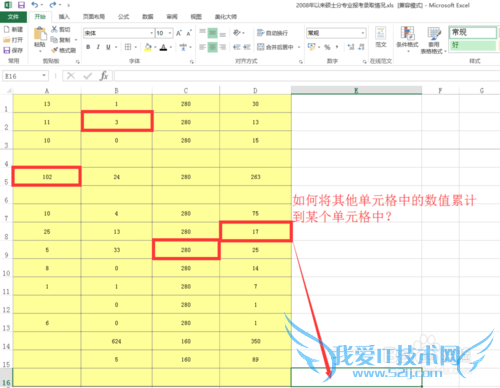Apply the 常规 normal cell style

[473, 32]
